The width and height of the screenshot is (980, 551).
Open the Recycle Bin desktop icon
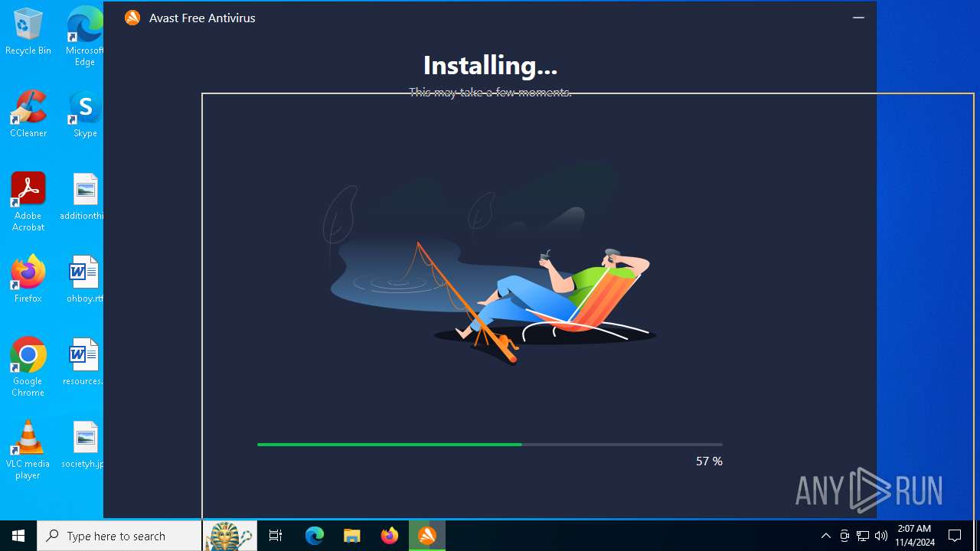[28, 31]
